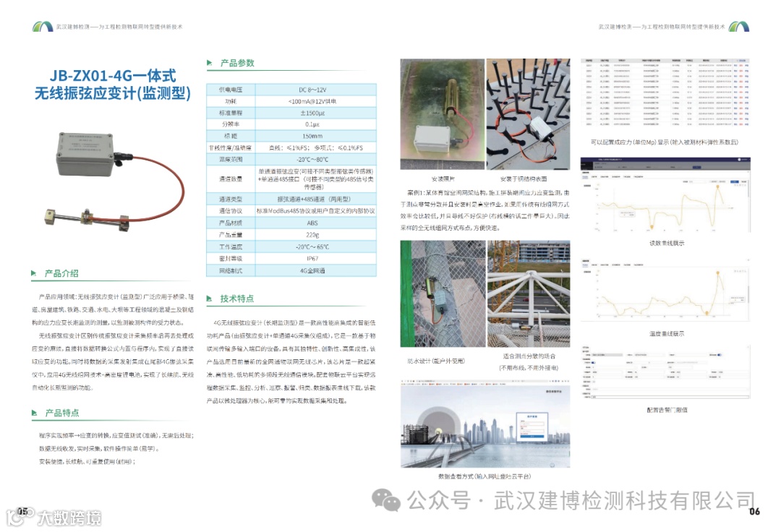Screen dimensions: 781x532
Task: Click the arrow icon beside 产品介绍
Action: click(x=34, y=273)
